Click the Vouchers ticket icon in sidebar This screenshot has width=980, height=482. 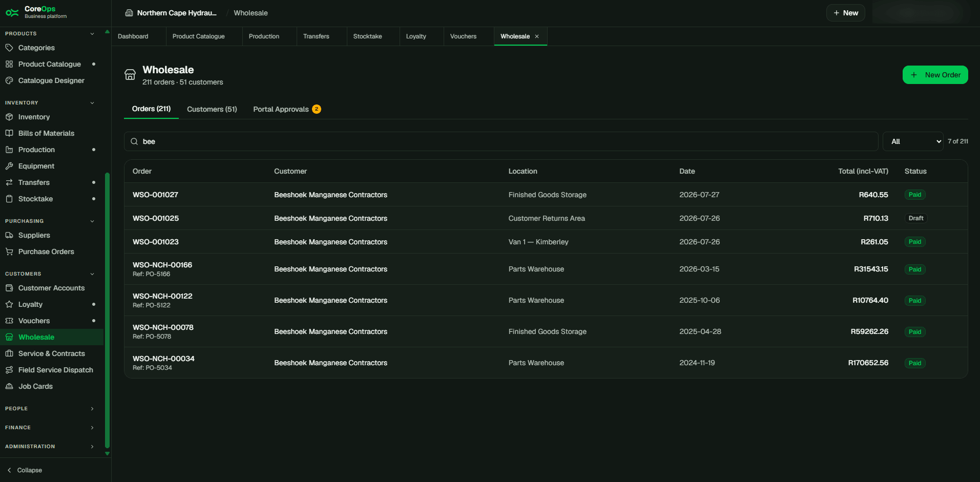(9, 321)
